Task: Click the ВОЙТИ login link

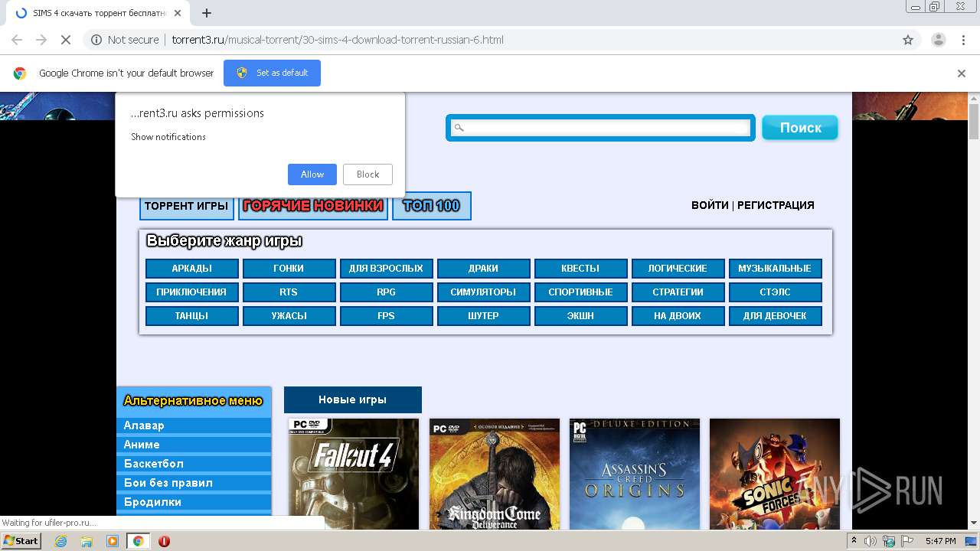Action: tap(710, 205)
